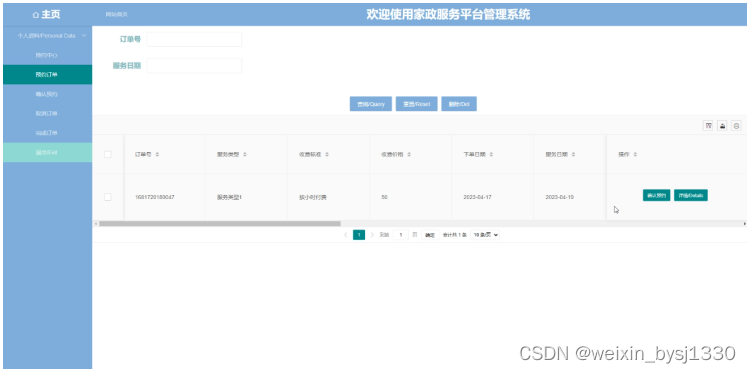Sort by 服务类型 column arrows
This screenshot has height=373, width=751.
point(245,155)
